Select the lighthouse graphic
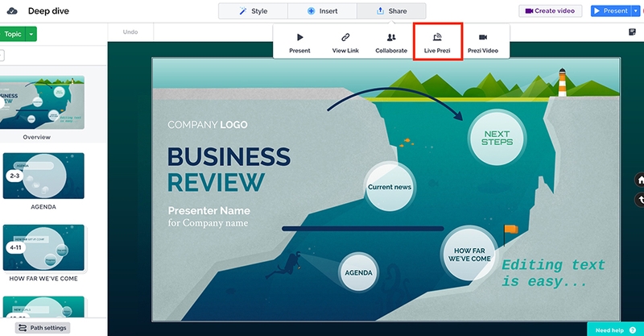Image resolution: width=644 pixels, height=336 pixels. 562,83
